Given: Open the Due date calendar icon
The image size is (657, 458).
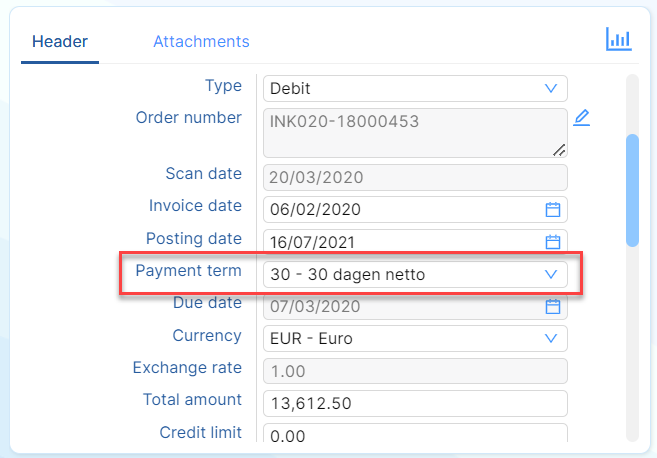Looking at the screenshot, I should [x=553, y=306].
